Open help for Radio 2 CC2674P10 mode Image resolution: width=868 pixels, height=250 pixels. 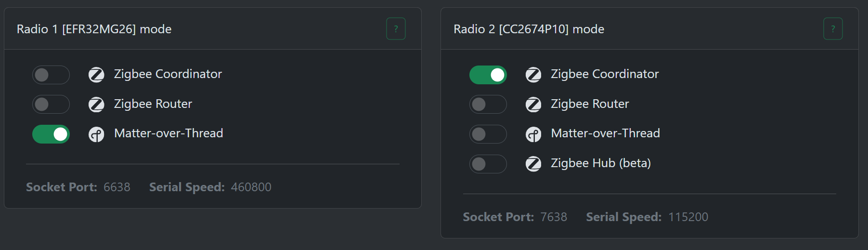(x=833, y=29)
